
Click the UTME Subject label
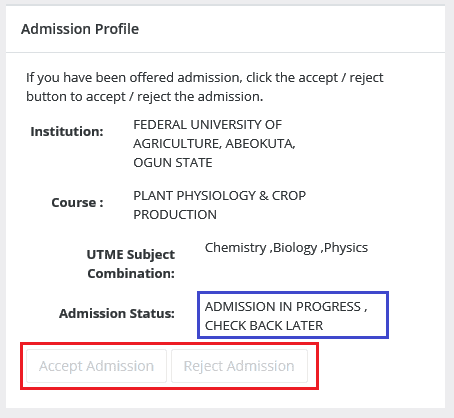[x=131, y=255]
